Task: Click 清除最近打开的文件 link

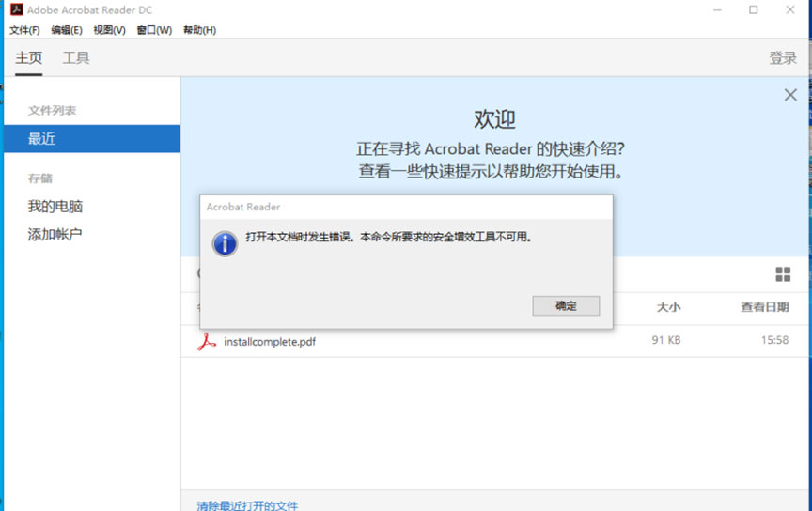Action: coord(247,505)
